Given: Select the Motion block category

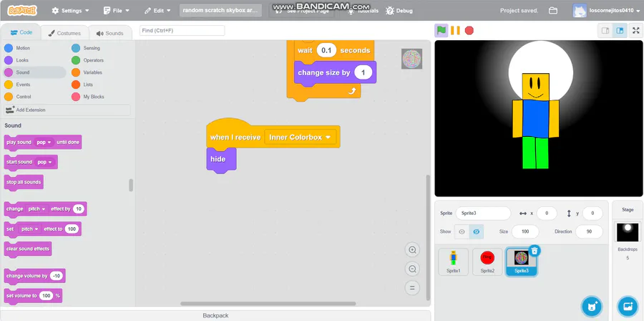Looking at the screenshot, I should tap(17, 48).
